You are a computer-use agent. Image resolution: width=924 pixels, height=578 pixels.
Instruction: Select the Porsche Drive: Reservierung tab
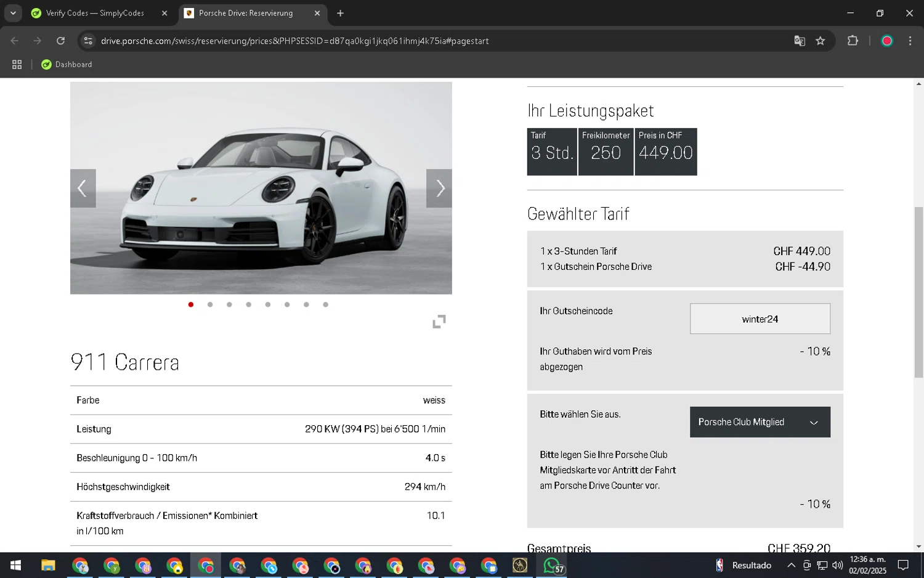tap(245, 13)
